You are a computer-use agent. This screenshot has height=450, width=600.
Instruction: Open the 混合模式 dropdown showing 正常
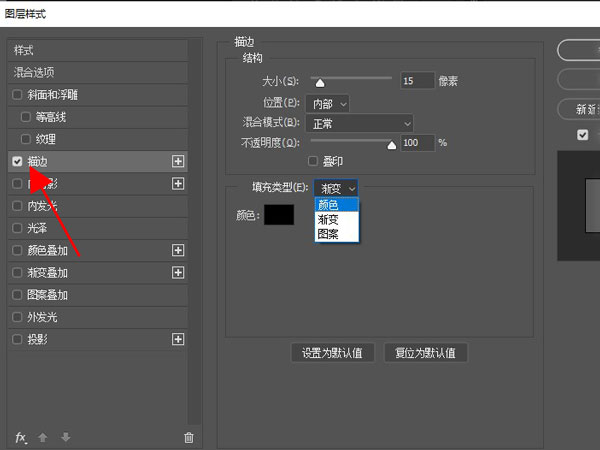tap(359, 124)
